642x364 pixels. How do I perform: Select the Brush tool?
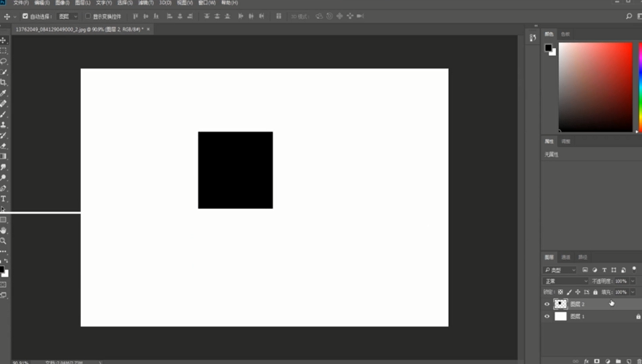coord(3,114)
